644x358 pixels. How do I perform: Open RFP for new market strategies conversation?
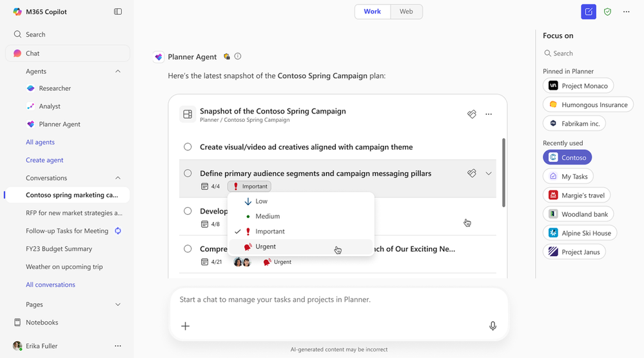click(x=74, y=213)
